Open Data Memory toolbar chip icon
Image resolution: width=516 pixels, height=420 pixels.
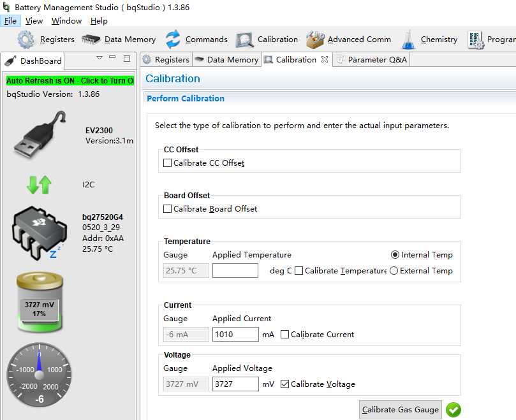pyautogui.click(x=91, y=40)
